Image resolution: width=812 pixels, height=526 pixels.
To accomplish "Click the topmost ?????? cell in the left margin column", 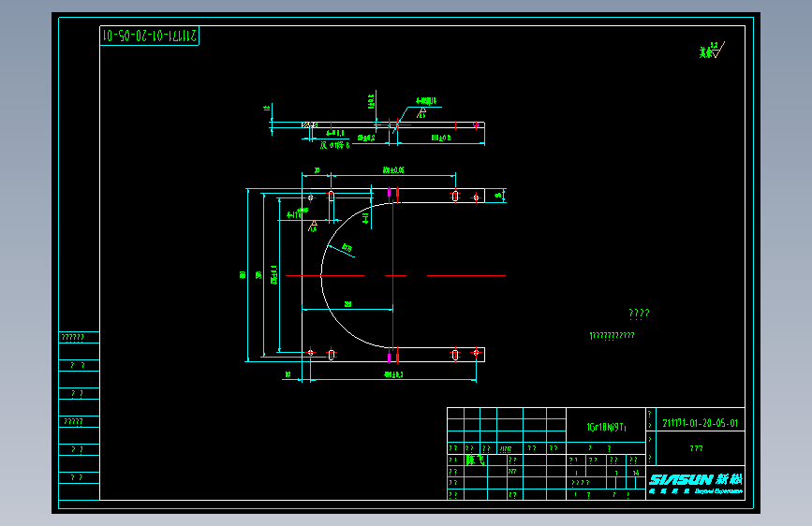I will click(x=80, y=338).
